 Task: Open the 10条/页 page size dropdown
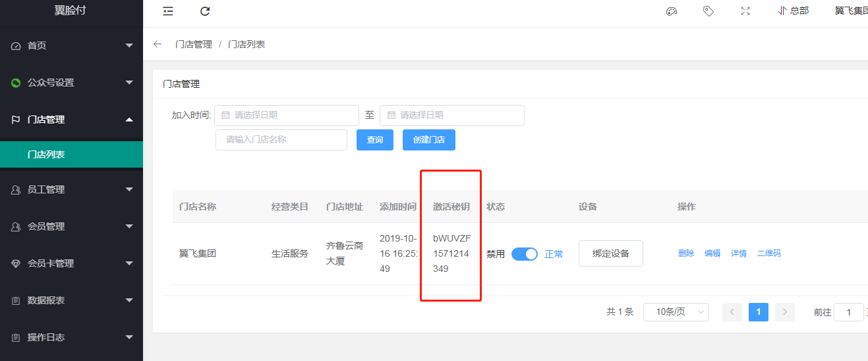pos(676,312)
